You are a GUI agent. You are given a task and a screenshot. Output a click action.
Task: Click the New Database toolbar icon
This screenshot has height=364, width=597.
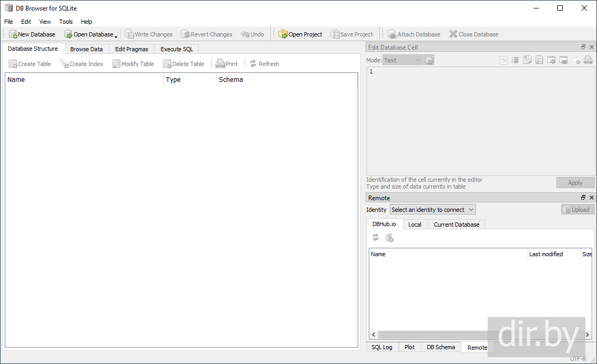13,34
